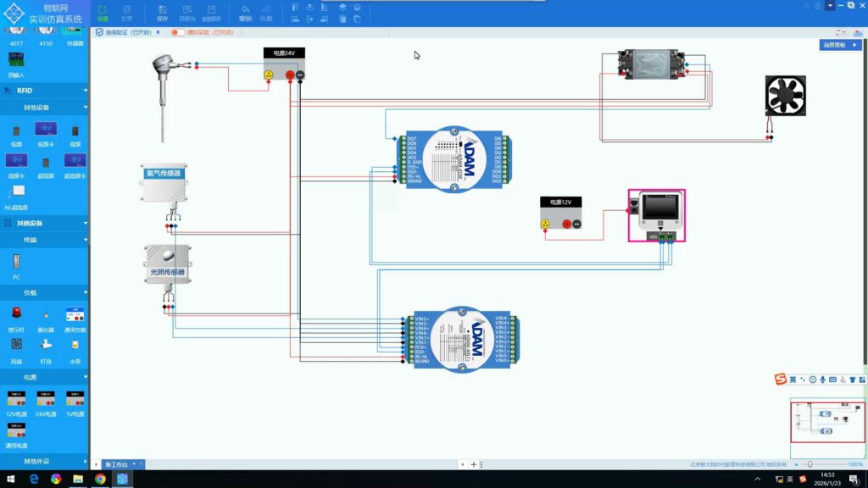Select the 风扇 fan component in sidebar
This screenshot has height=488, width=868.
click(16, 347)
